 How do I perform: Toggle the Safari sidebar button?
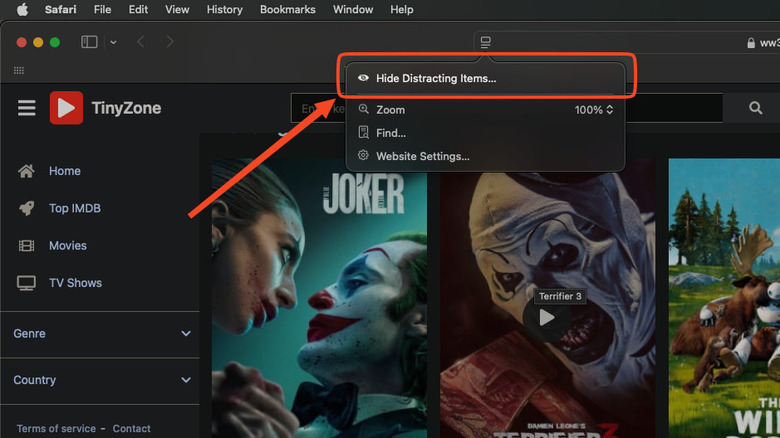[x=89, y=42]
